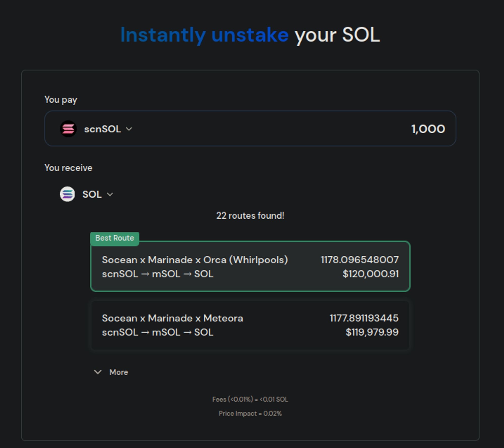Click the $120,000.91 best route value
Viewport: 504px width, 448px height.
tap(370, 274)
